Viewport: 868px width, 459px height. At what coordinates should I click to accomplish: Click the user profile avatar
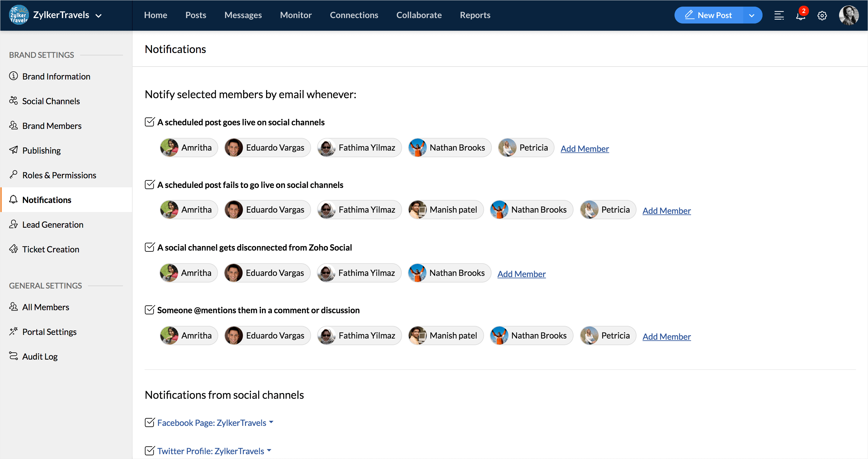click(x=848, y=15)
